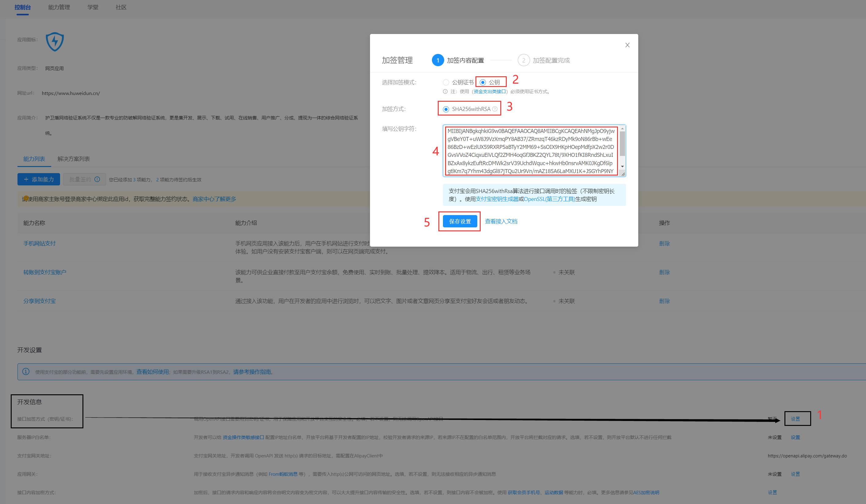Click the key textarea scrollbar up arrow
Viewport: 866px width, 504px height.
point(622,128)
